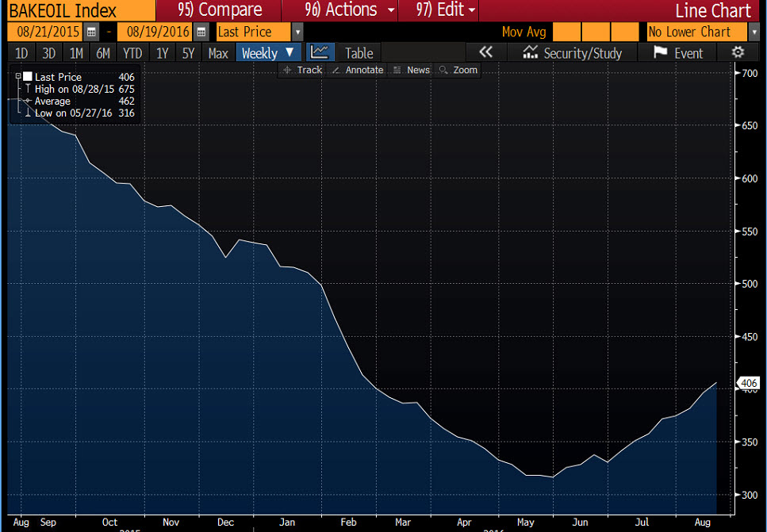
Task: Click the High on 08/28/15 legend row
Action: (x=79, y=89)
